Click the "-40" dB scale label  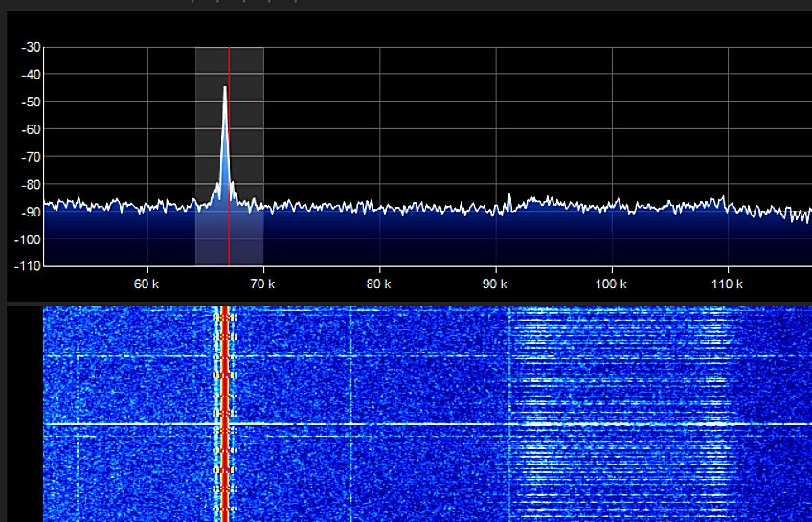point(31,75)
